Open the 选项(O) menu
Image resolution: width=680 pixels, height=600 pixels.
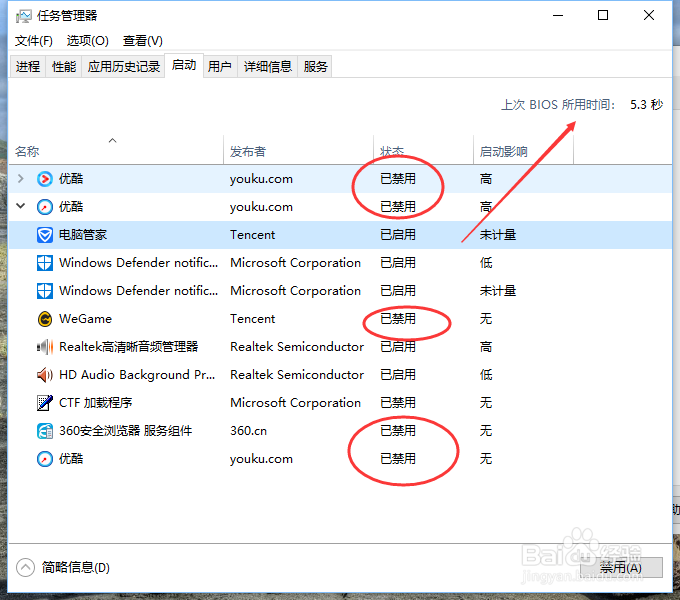coord(88,41)
